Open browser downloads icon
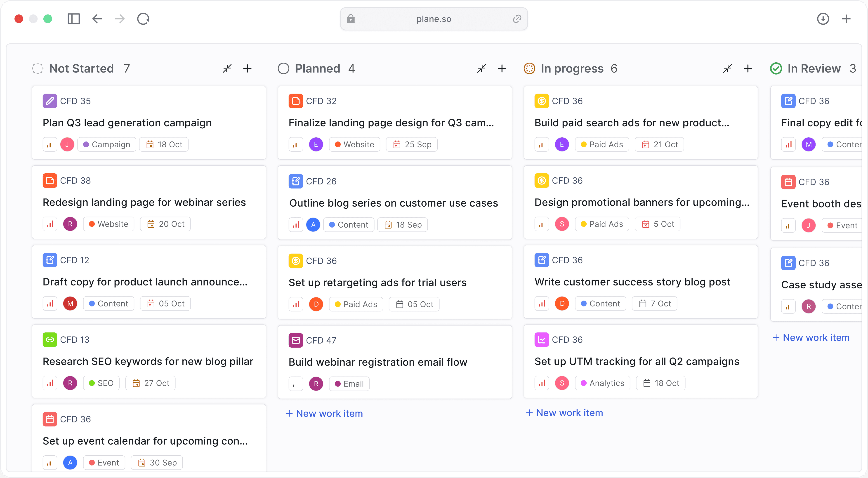868x478 pixels. coord(823,19)
